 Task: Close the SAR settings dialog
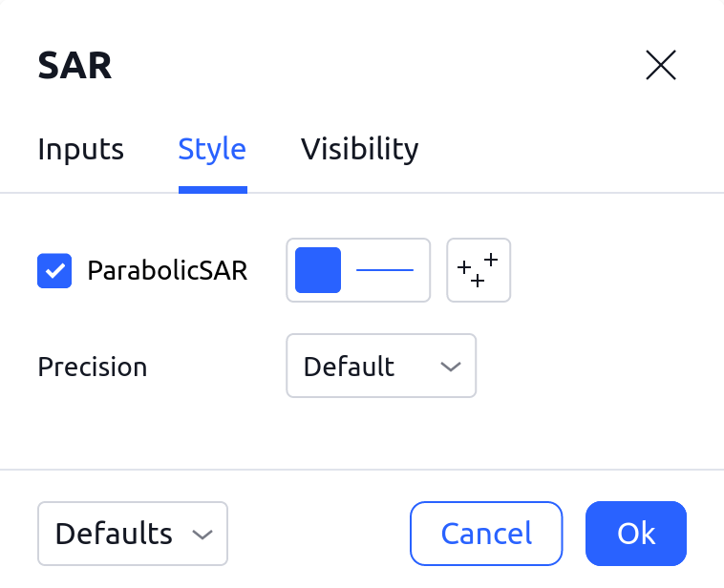[661, 66]
